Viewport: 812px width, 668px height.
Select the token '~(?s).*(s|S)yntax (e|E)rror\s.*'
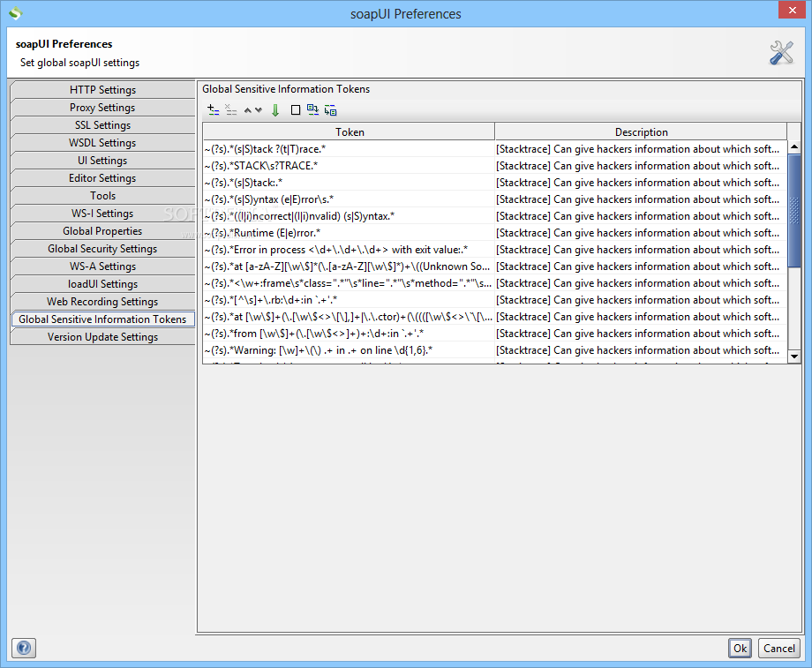coord(349,199)
